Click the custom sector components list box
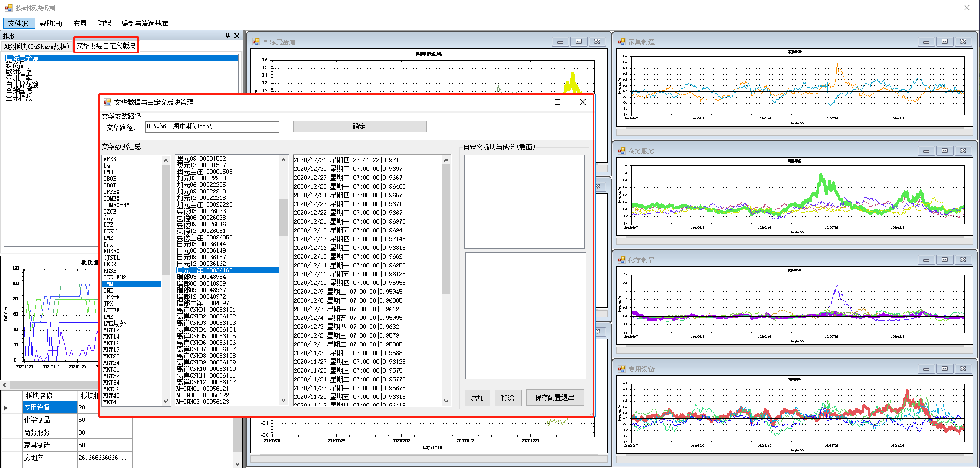The width and height of the screenshot is (980, 468). [x=525, y=316]
